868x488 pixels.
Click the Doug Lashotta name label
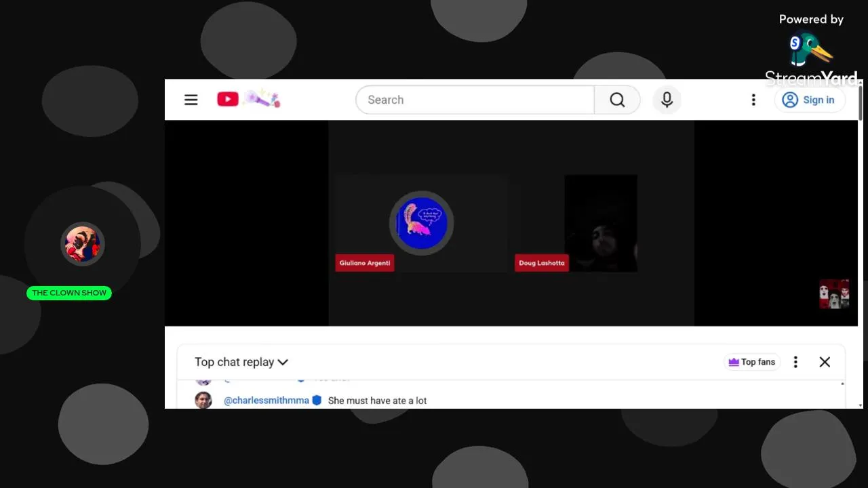(x=541, y=263)
